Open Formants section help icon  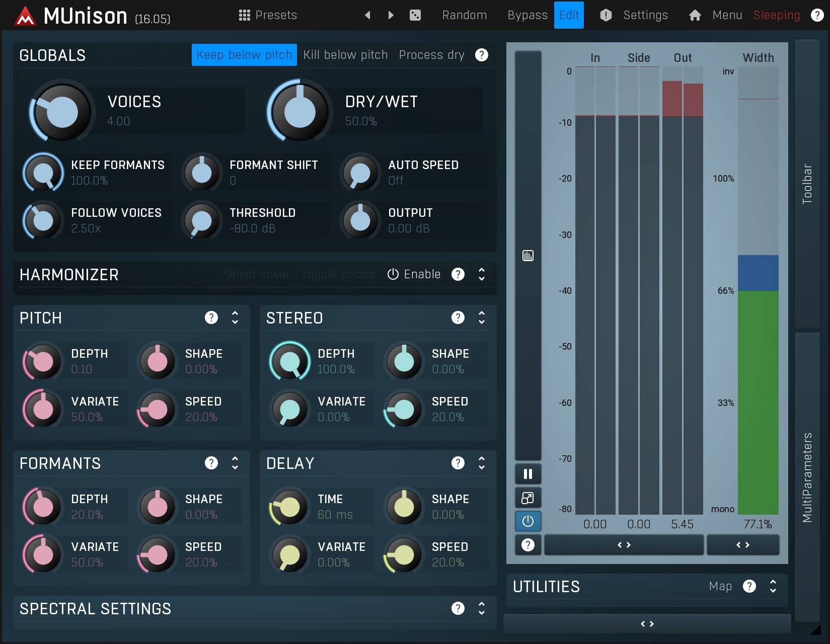pos(211,463)
